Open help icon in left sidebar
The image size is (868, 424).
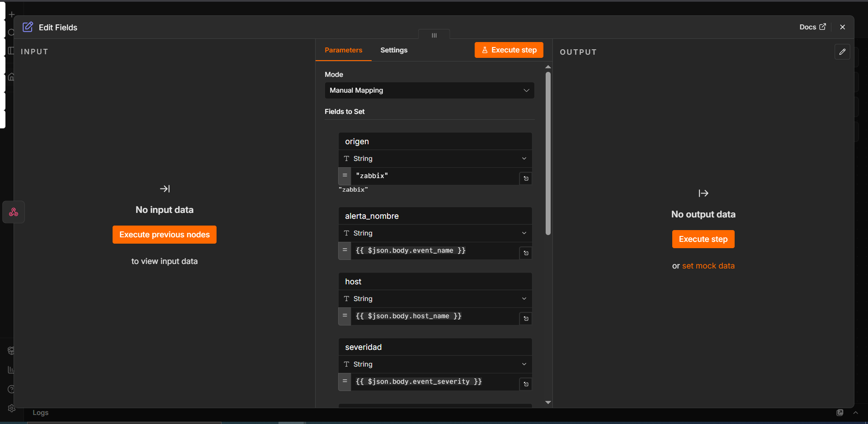pyautogui.click(x=11, y=389)
